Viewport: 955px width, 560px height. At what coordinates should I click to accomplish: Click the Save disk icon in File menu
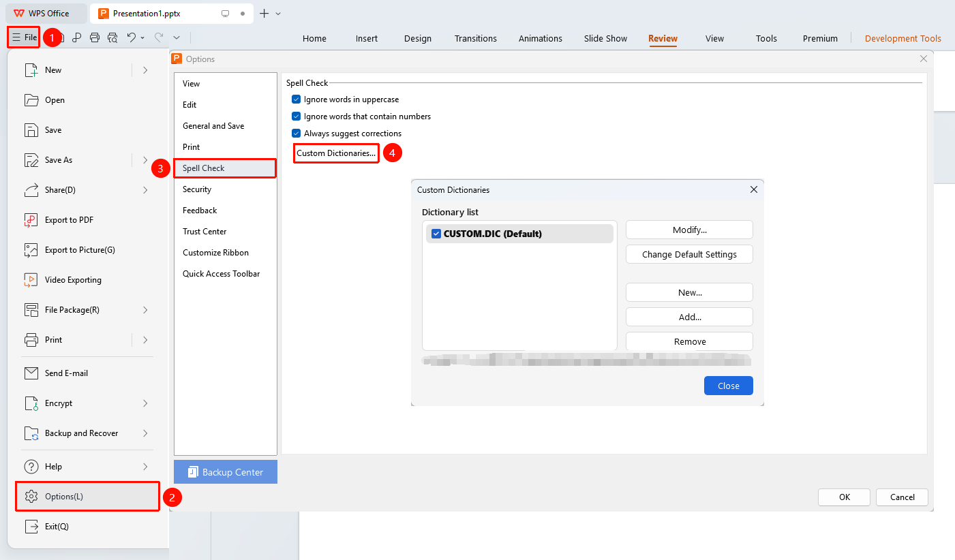coord(31,130)
